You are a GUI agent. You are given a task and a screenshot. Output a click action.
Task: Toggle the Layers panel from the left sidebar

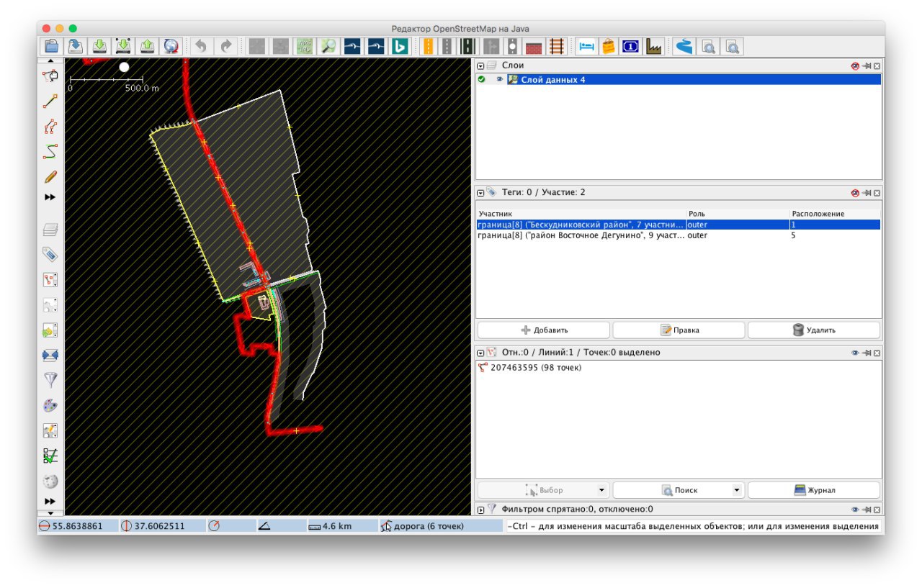tap(50, 230)
